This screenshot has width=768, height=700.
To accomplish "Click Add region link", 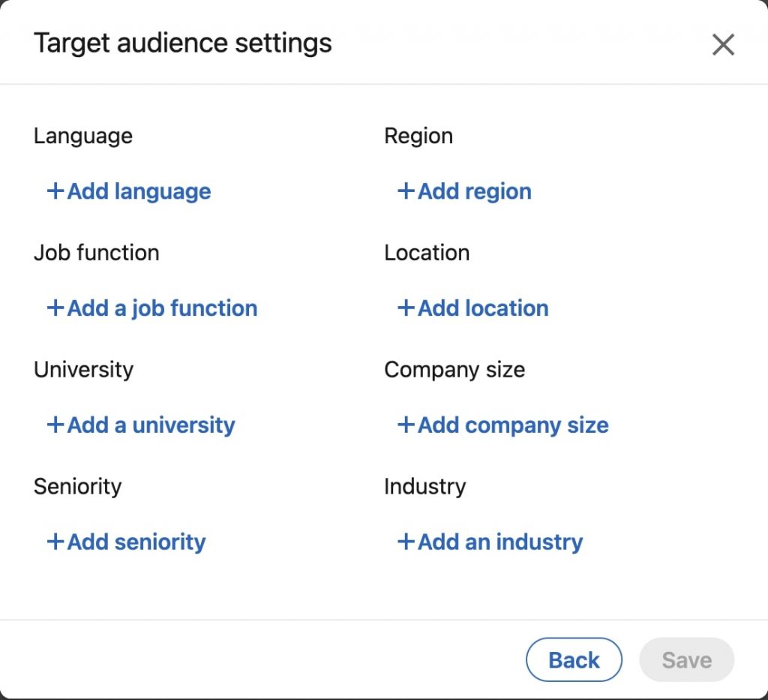I will click(464, 191).
